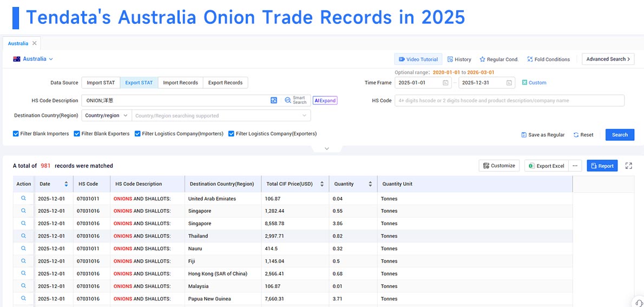View details of the Nauru record

(x=23, y=248)
